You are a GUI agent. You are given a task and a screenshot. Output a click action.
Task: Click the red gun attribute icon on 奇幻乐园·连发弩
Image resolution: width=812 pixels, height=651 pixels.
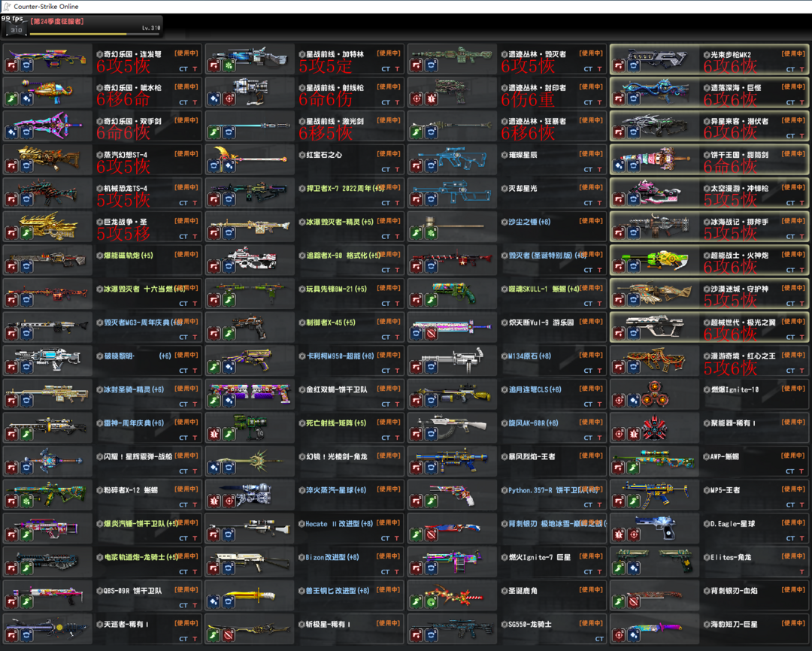point(12,65)
